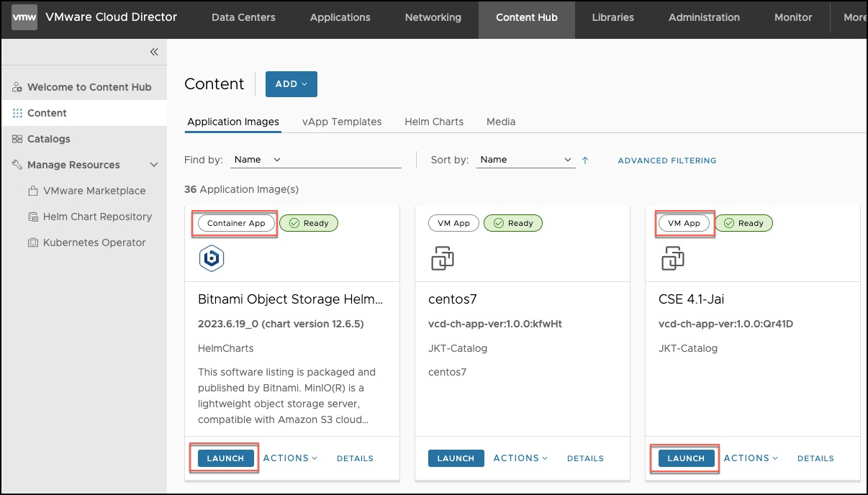This screenshot has height=495, width=868.
Task: Collapse the left sidebar with double chevron
Action: [x=154, y=52]
